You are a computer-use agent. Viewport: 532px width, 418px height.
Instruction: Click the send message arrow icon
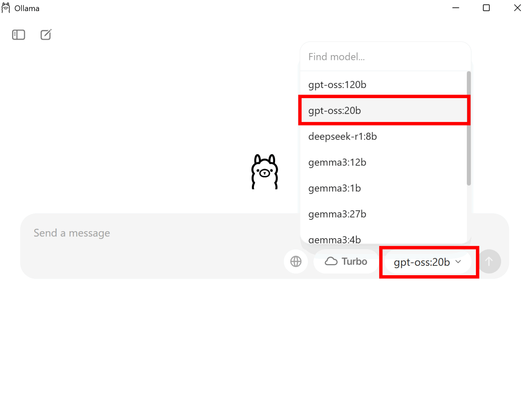[489, 261]
